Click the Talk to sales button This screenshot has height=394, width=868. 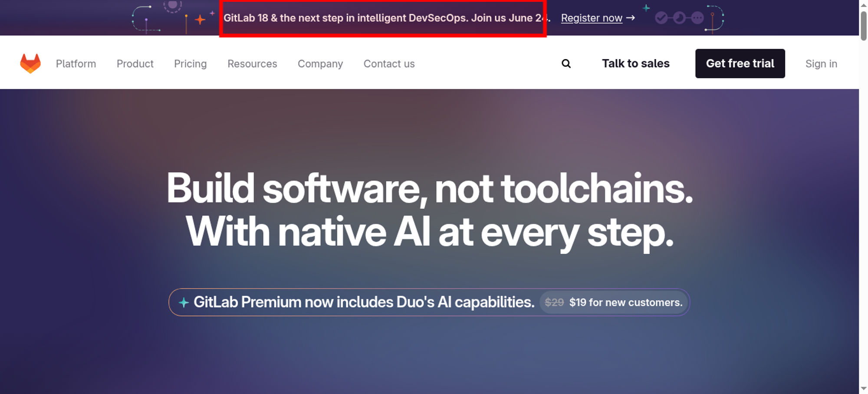click(635, 63)
